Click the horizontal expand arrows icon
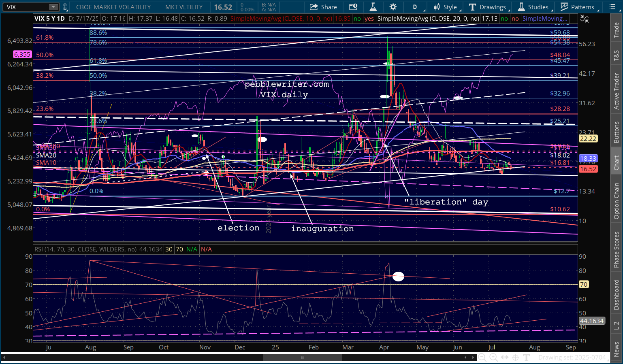Screen dimensions: 623x364 tap(504, 357)
